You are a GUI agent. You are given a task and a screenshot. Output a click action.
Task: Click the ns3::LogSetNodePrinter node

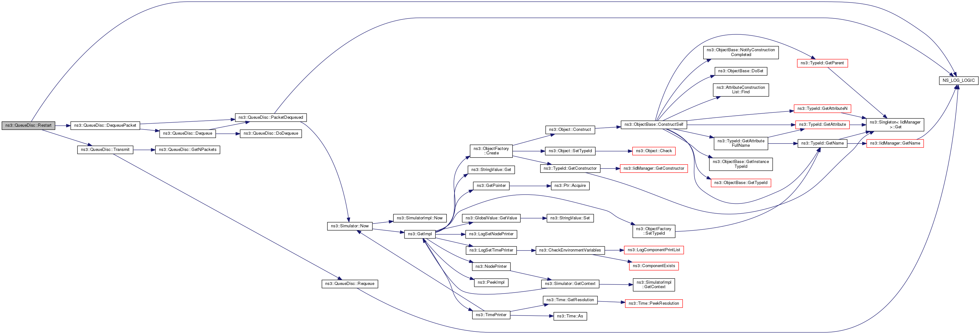[x=491, y=234]
